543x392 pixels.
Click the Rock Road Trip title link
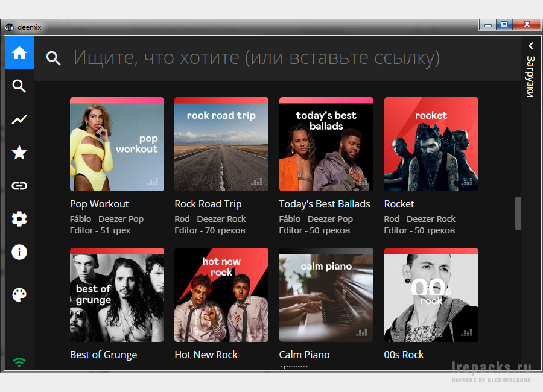(x=208, y=204)
